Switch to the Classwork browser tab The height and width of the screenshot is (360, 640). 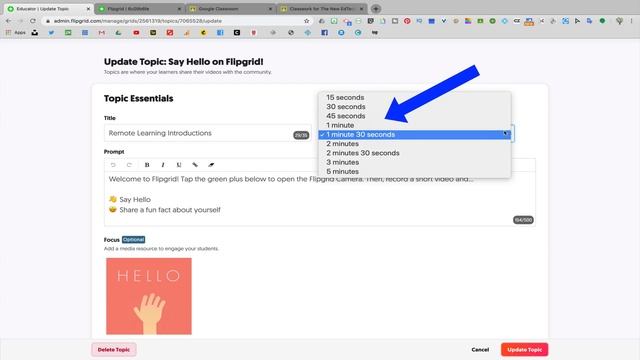pos(322,9)
